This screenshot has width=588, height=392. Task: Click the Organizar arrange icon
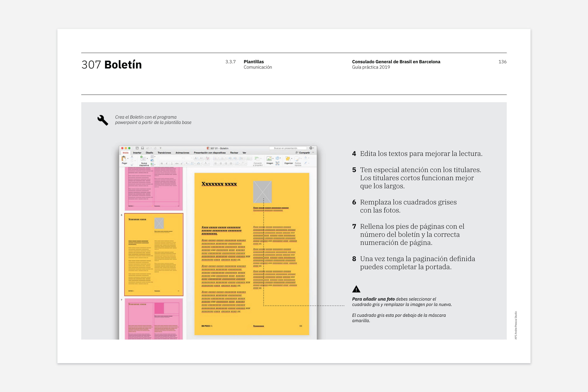[x=288, y=158]
